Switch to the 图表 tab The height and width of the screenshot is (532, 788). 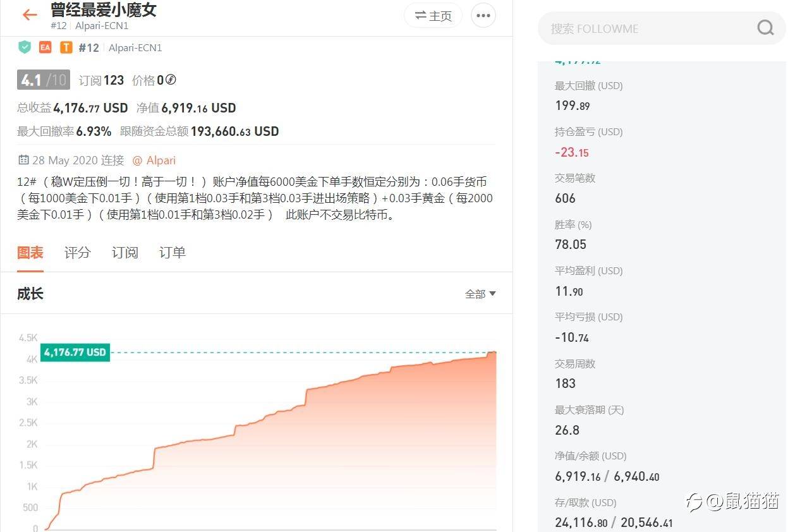click(30, 253)
